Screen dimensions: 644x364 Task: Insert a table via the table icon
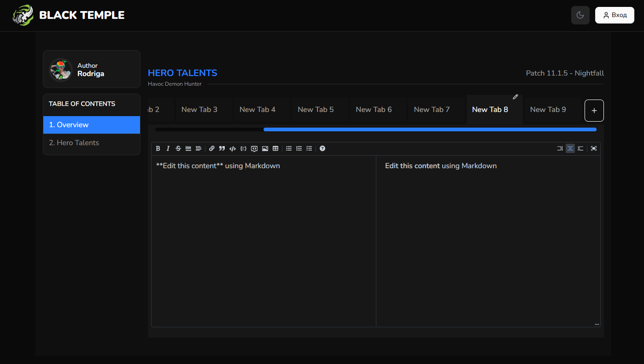(275, 148)
